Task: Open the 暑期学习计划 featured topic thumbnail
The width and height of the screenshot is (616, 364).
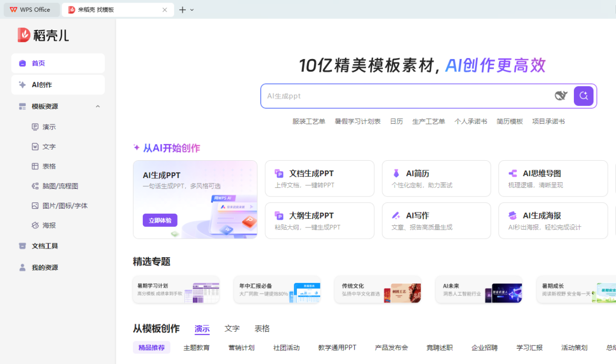Action: point(205,290)
